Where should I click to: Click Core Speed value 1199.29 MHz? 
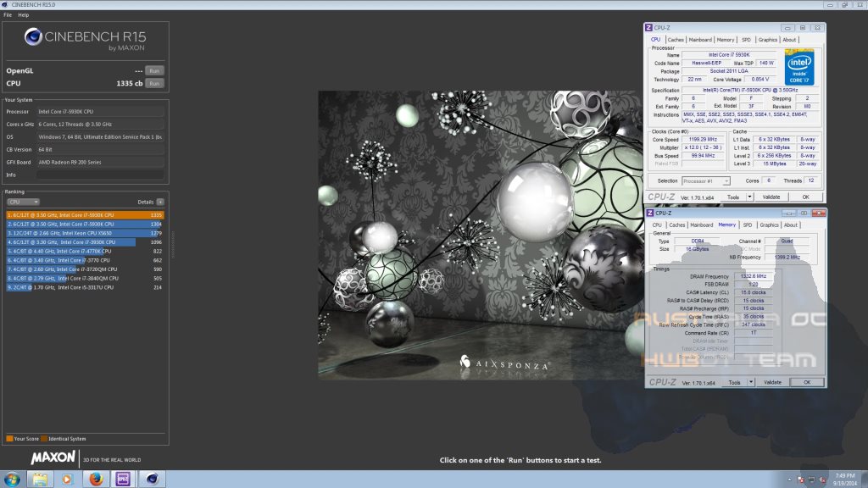tap(703, 140)
